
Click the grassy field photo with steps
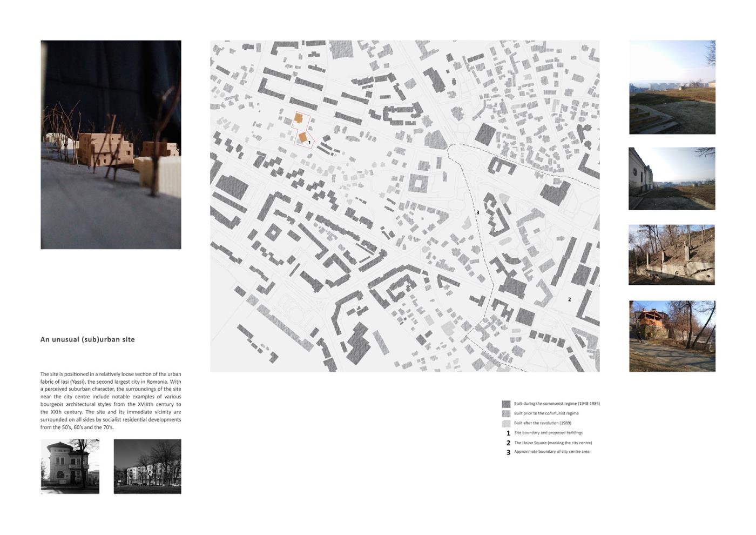pyautogui.click(x=672, y=87)
